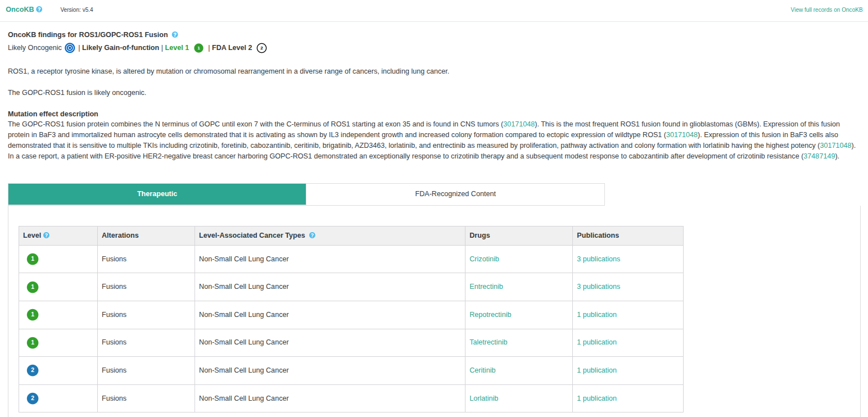Image resolution: width=868 pixels, height=417 pixels.
Task: Open PubMed reference 37487149 link
Action: [x=820, y=156]
